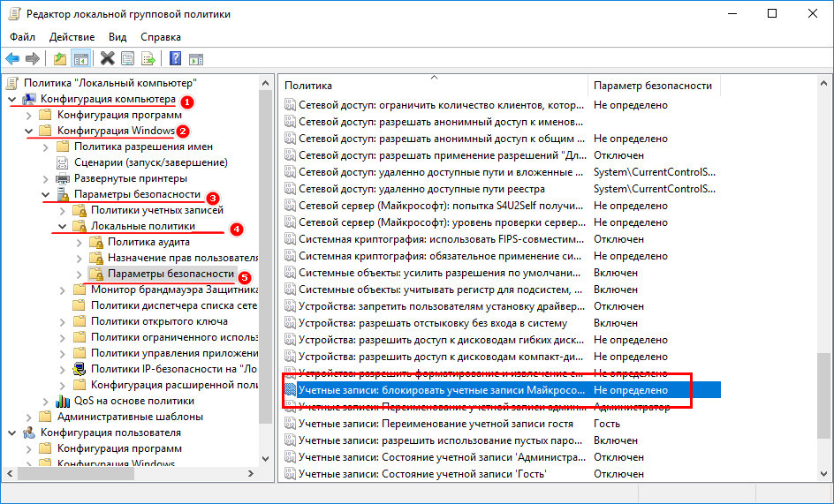Toggle the console tree pane icon

pos(81,58)
